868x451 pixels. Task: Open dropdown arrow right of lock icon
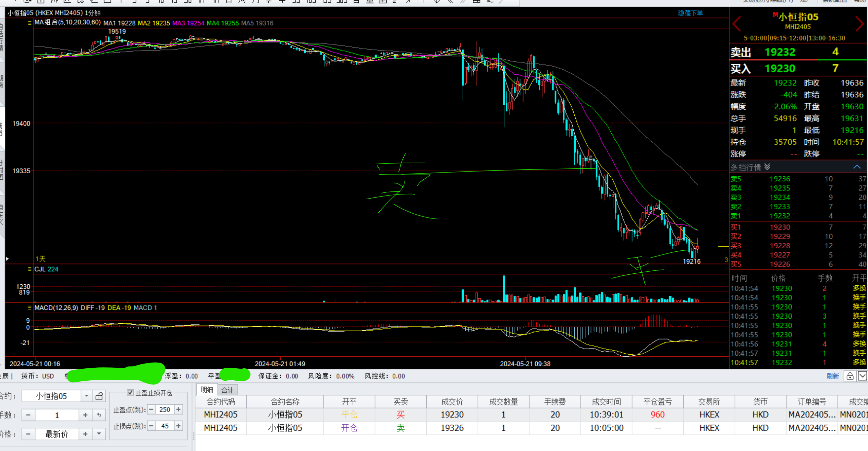862,376
